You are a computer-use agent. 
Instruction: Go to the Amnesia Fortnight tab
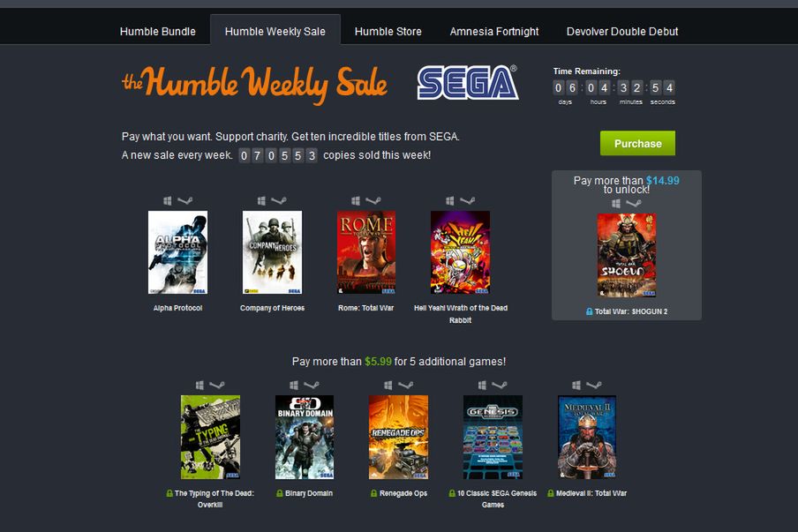click(493, 32)
